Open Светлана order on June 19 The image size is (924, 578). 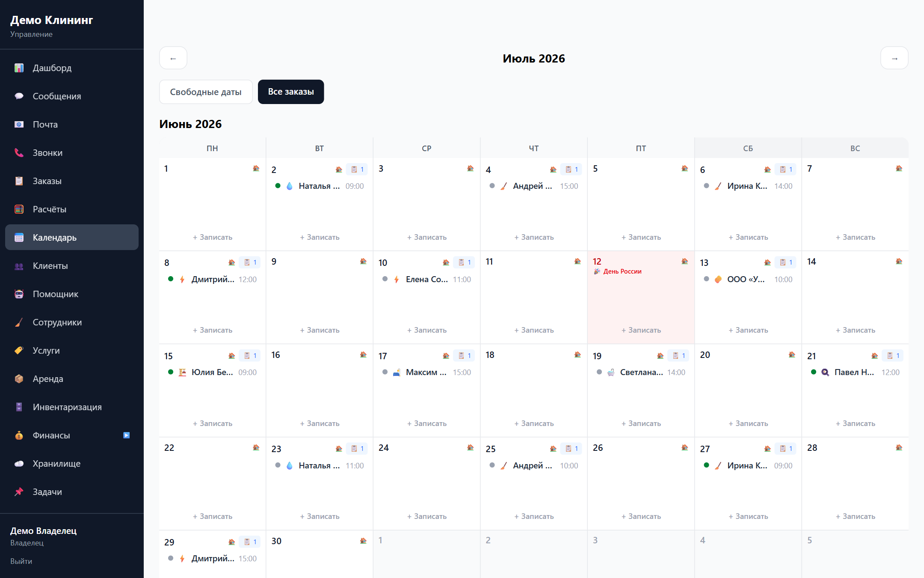click(x=641, y=372)
